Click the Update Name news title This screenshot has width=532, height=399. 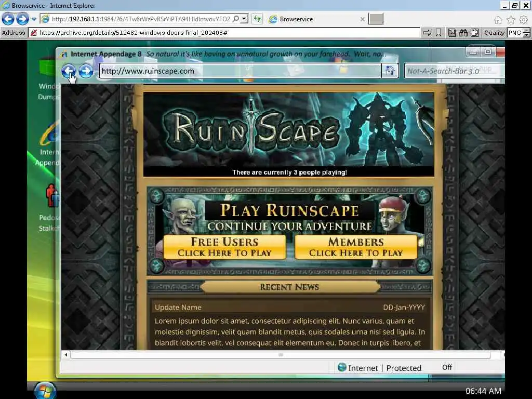point(178,308)
